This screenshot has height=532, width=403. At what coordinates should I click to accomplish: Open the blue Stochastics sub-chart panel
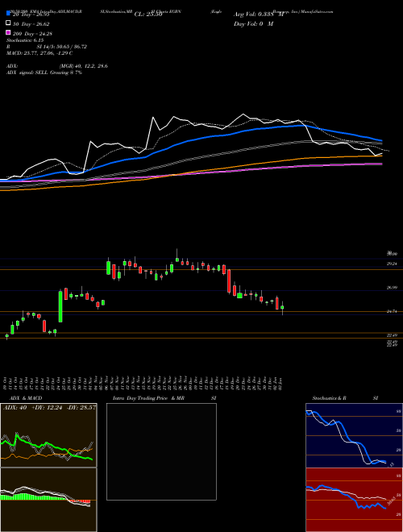[354, 435]
